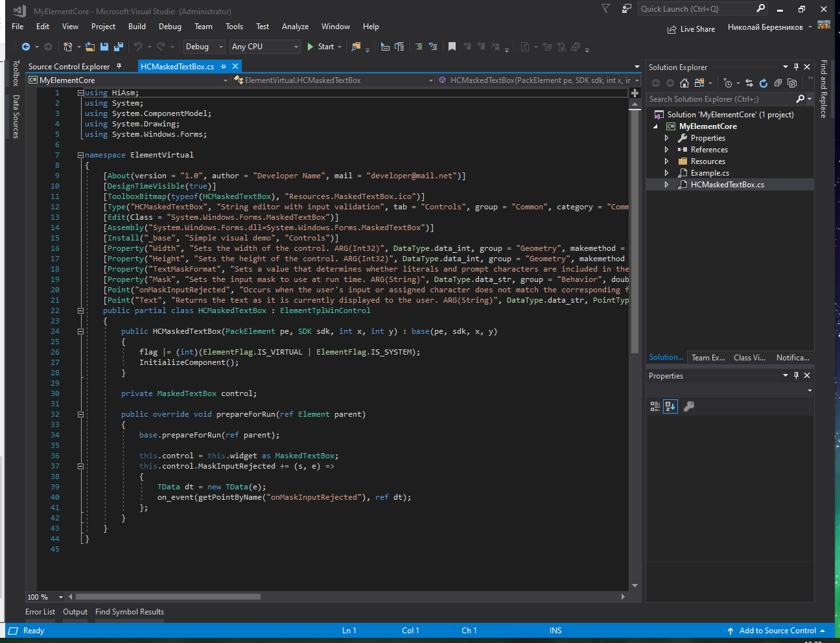This screenshot has width=840, height=643.
Task: Toggle Categorized view in Properties panel
Action: coord(655,406)
